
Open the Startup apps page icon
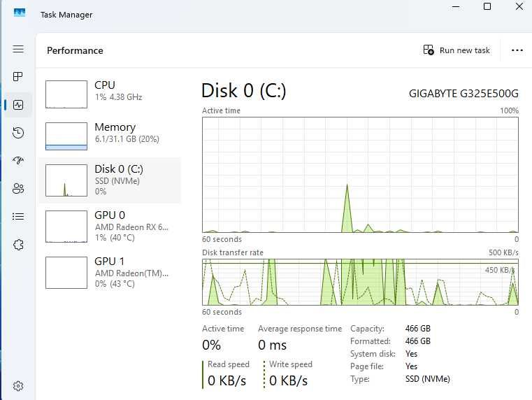pos(18,161)
